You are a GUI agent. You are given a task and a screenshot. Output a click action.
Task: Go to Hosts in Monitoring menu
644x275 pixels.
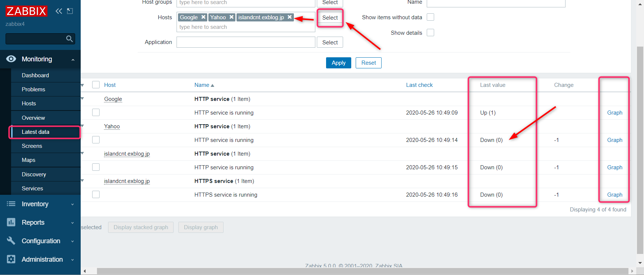(x=46, y=103)
